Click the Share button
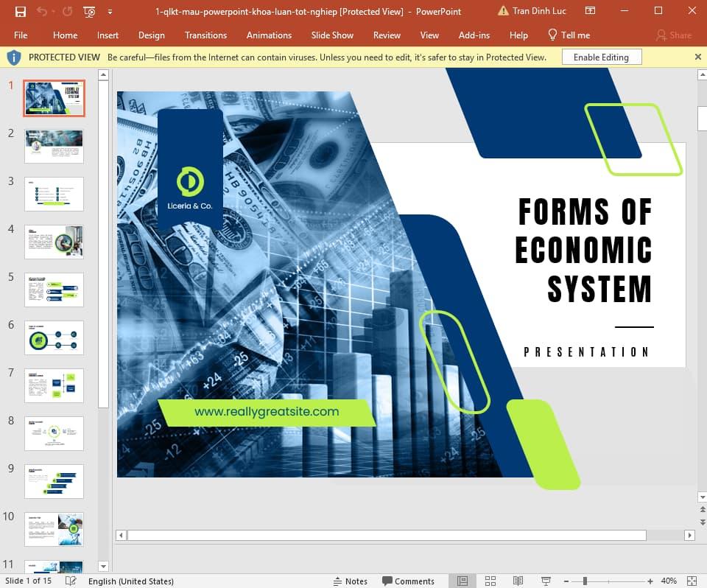 click(x=674, y=35)
